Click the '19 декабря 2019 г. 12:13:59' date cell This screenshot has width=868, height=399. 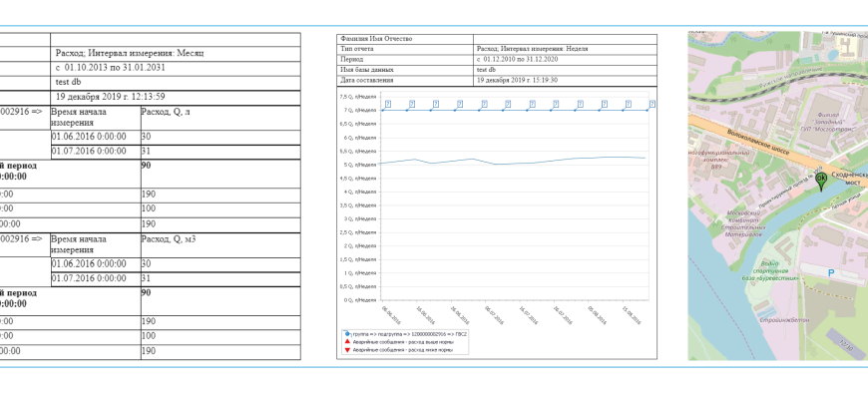click(x=111, y=97)
